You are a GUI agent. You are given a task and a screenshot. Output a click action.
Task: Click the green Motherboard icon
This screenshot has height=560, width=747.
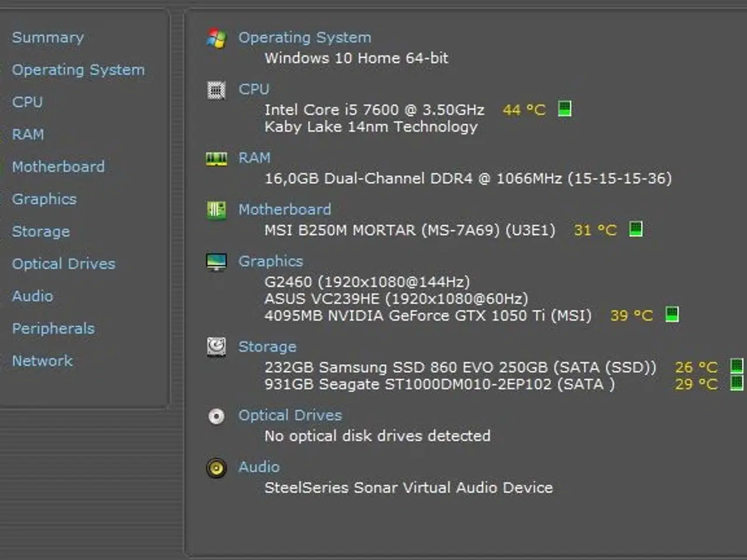point(217,210)
